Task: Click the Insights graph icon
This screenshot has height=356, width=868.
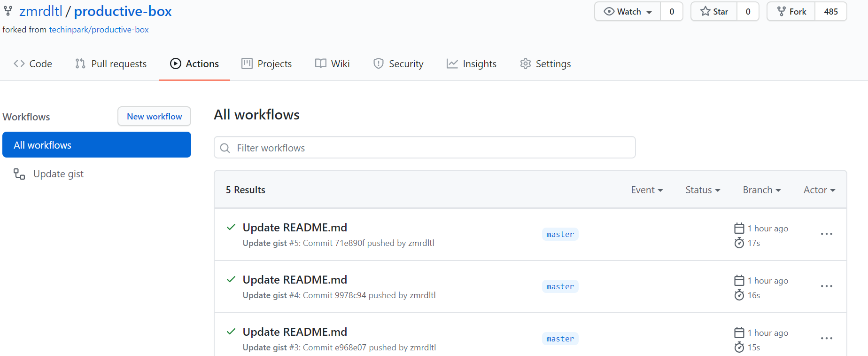Action: tap(452, 63)
